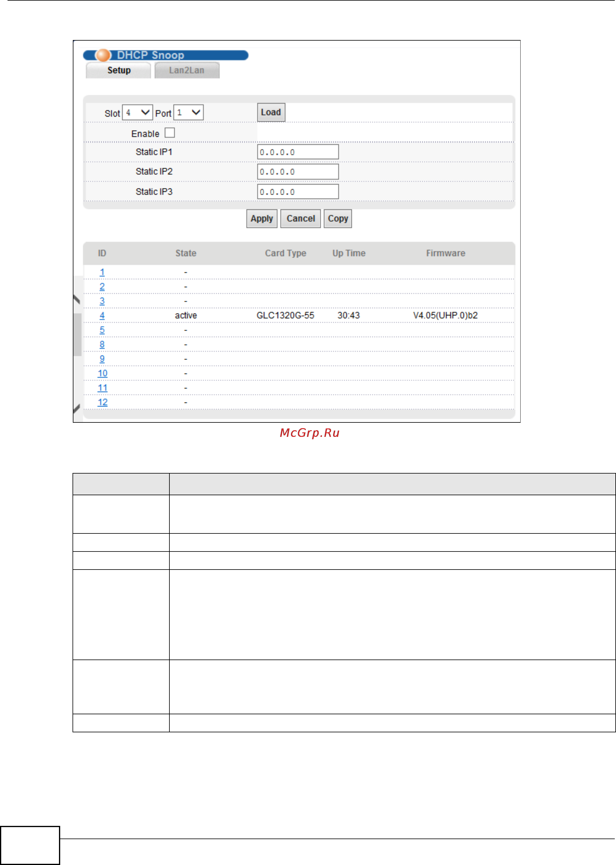Switch to the Lan2Lan tab
The width and height of the screenshot is (616, 865).
(187, 70)
